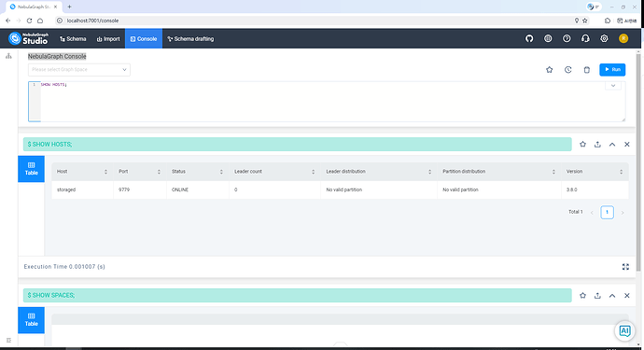Favorite the SHOW SPACES result
This screenshot has width=644, height=350.
[582, 295]
